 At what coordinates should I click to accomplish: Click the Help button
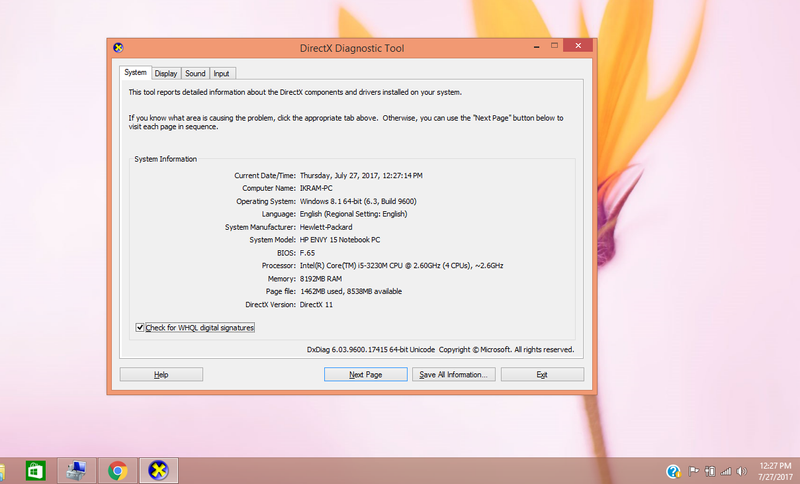(x=161, y=374)
